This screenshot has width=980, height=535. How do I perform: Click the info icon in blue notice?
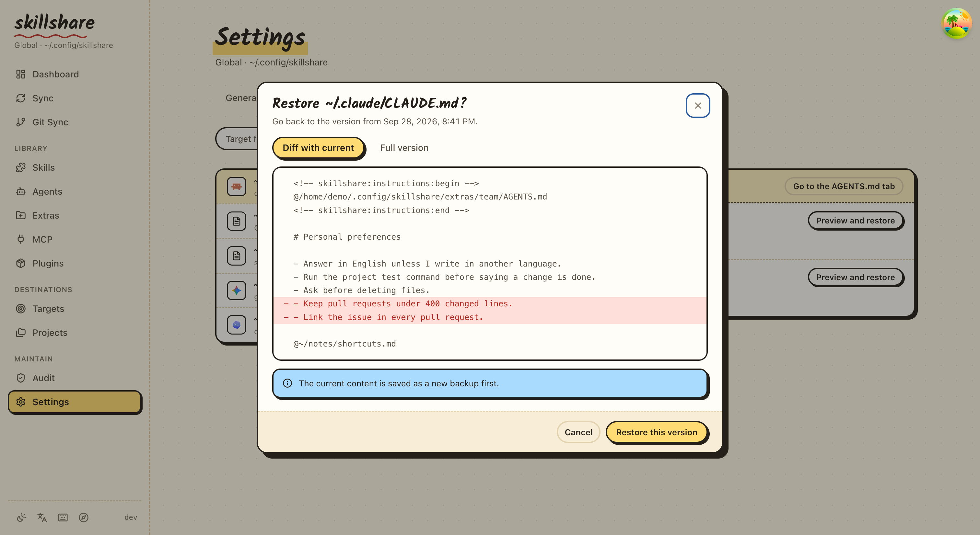pyautogui.click(x=287, y=383)
